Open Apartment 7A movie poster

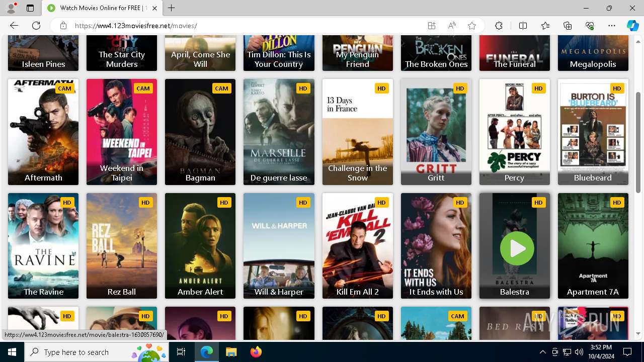click(593, 246)
